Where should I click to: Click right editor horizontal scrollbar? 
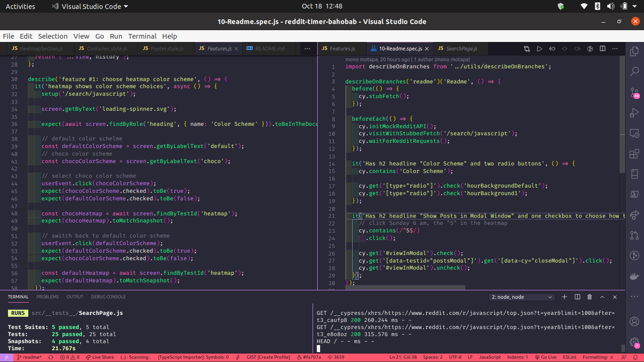pos(405,288)
